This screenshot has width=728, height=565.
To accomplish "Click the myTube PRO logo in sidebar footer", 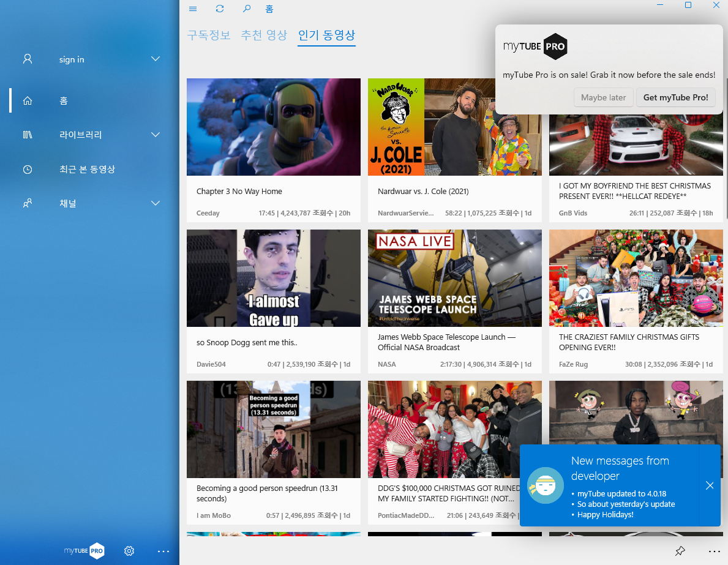I will coord(84,551).
